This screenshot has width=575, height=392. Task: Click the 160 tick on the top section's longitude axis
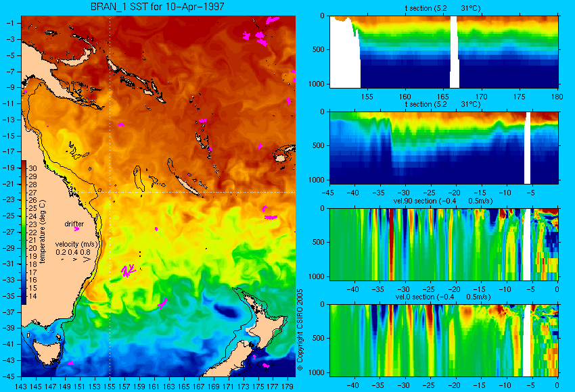(x=405, y=97)
